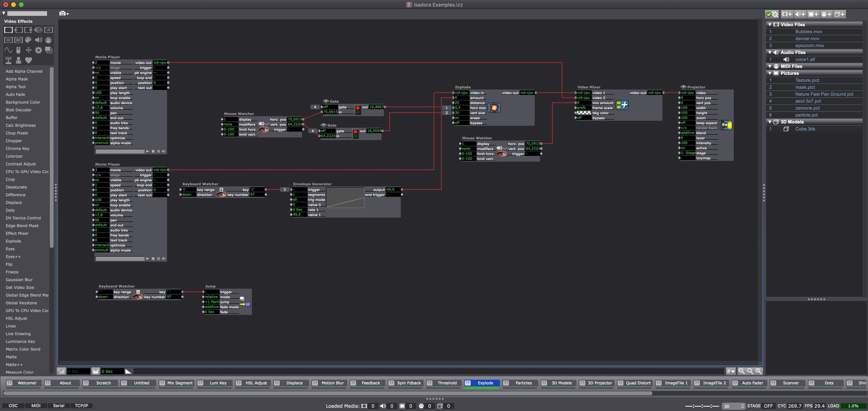Toggle the eye icon on the Projector actor
Viewport: 868px width, 411px height.
pyautogui.click(x=683, y=87)
